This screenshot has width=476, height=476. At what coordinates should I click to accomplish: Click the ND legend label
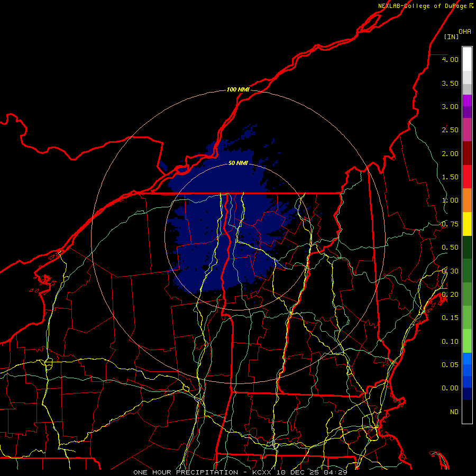454,412
